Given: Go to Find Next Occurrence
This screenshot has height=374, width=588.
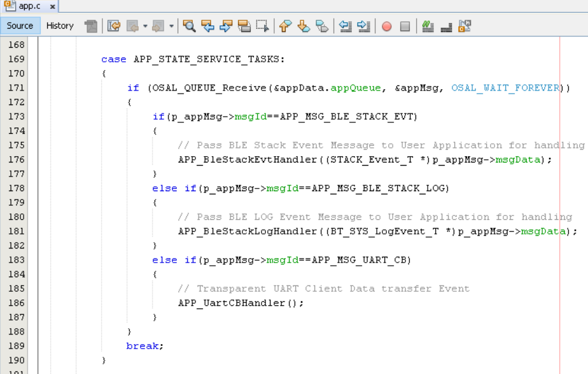Looking at the screenshot, I should [226, 26].
